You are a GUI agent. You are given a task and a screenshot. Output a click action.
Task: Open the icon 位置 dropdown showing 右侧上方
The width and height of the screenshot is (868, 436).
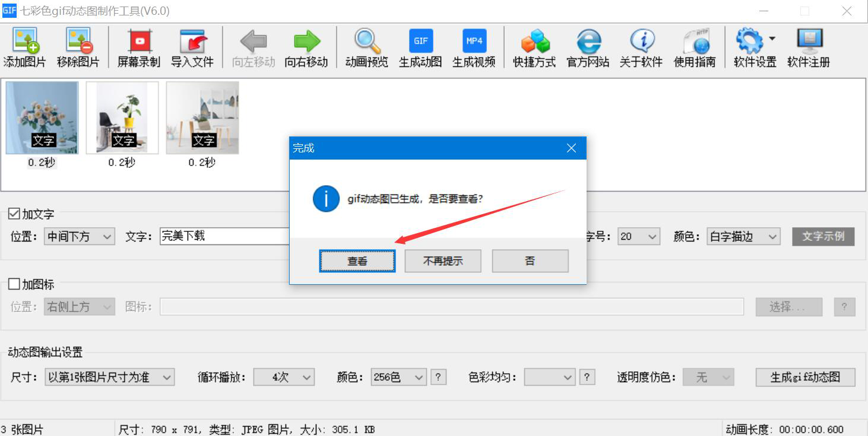click(80, 307)
